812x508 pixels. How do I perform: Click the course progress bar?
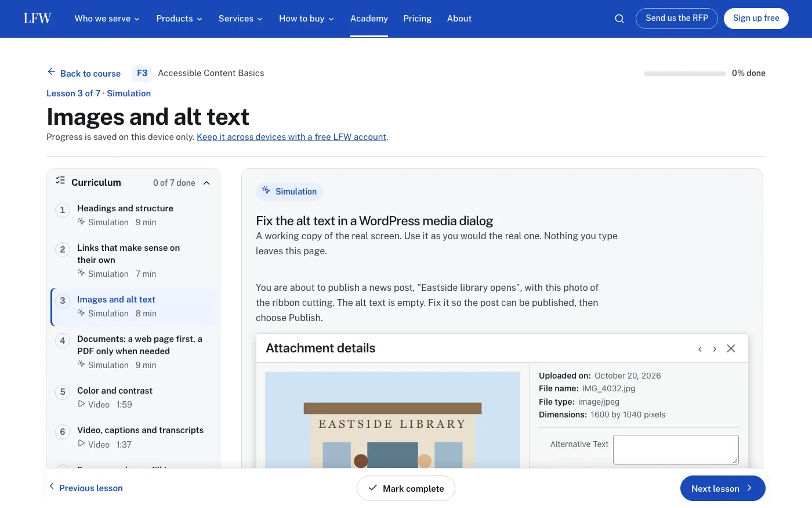pos(684,74)
